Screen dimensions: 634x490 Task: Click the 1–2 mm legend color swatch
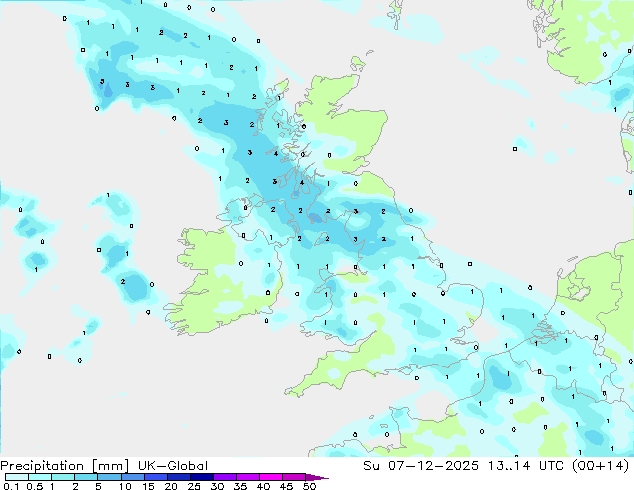pos(63,477)
